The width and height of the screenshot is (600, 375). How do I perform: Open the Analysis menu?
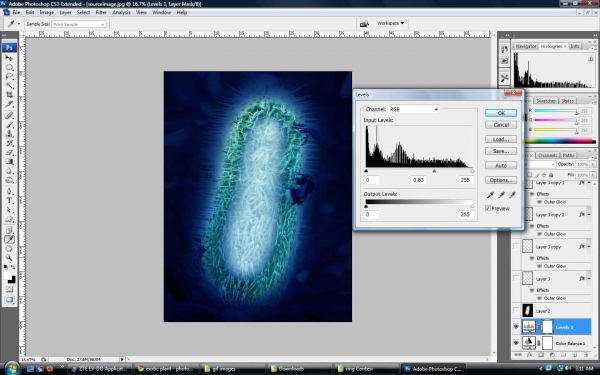121,12
